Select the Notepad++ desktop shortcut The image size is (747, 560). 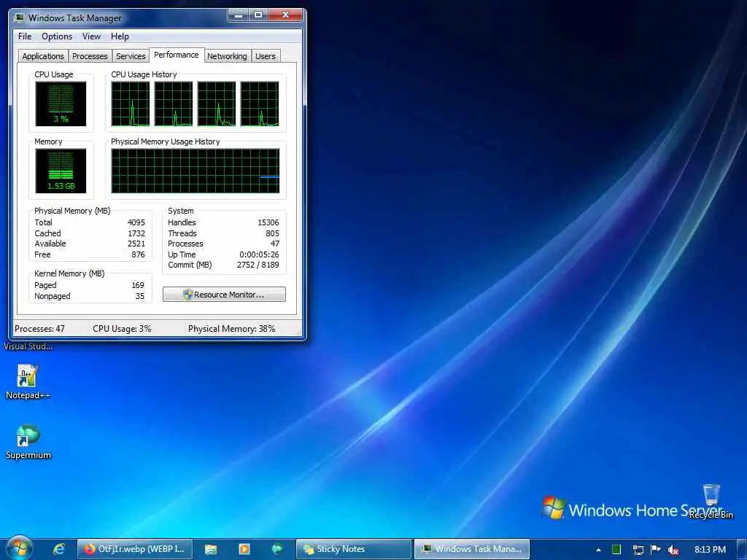tap(28, 382)
